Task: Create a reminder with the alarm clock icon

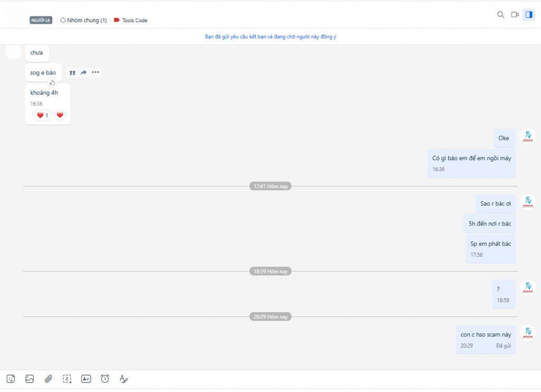Action: click(x=105, y=379)
